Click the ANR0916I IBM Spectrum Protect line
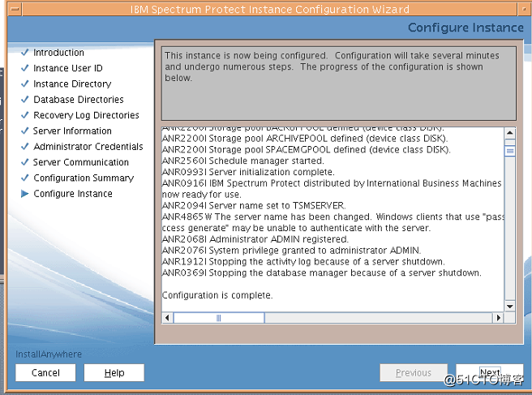Image resolution: width=532 pixels, height=395 pixels. [332, 189]
